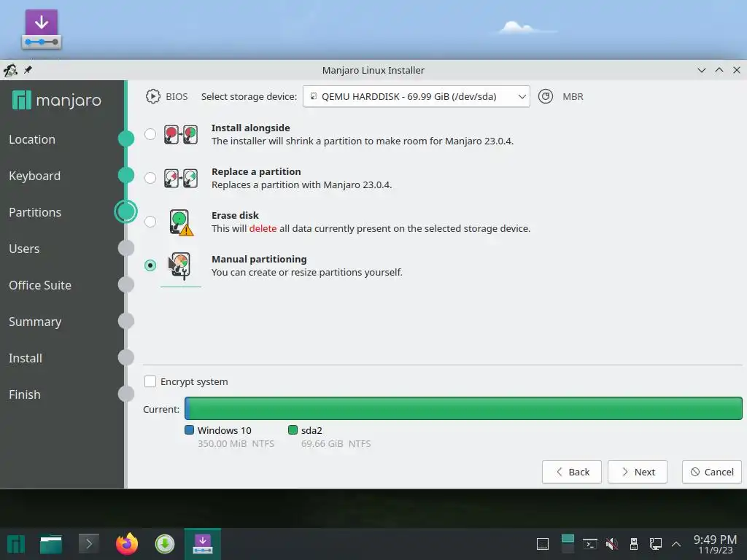Go to the Keyboard step

(34, 176)
